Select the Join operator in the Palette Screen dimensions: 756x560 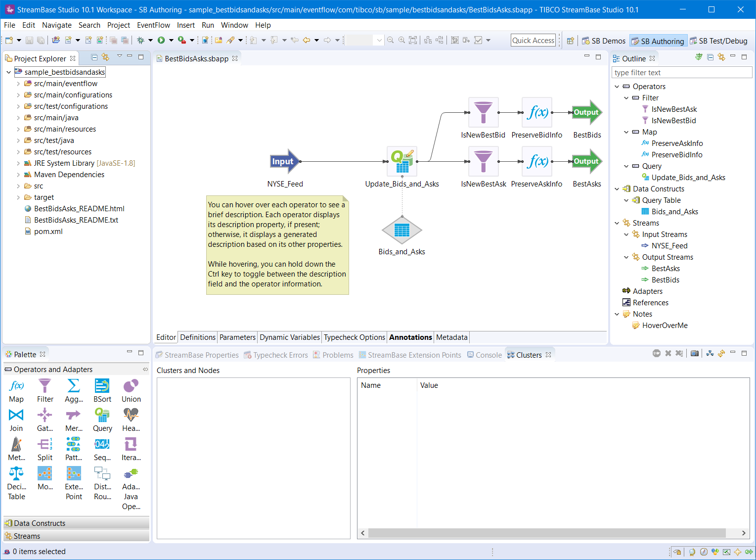(16, 420)
